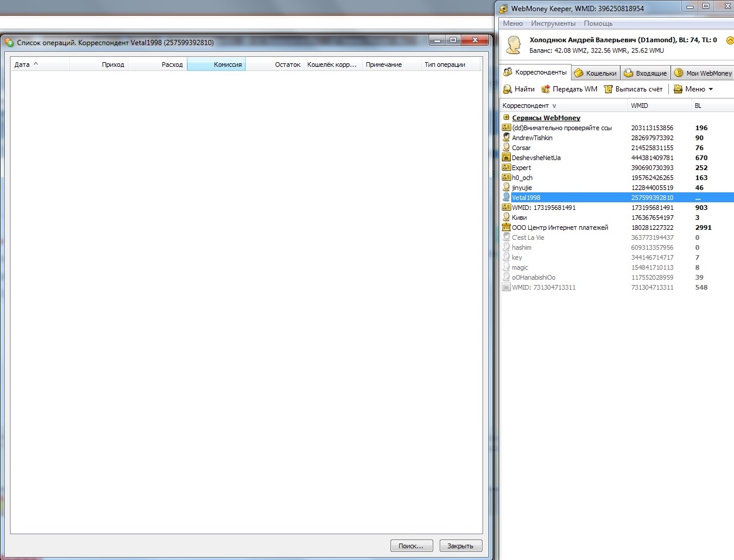The image size is (734, 560).
Task: Sort the correspondent list by WMID header
Action: [660, 106]
